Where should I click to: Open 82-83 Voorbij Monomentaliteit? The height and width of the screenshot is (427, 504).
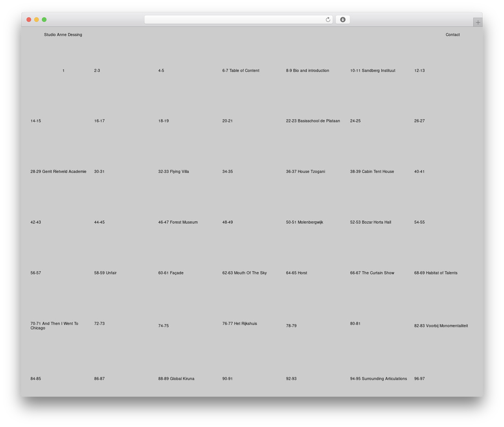coord(441,326)
